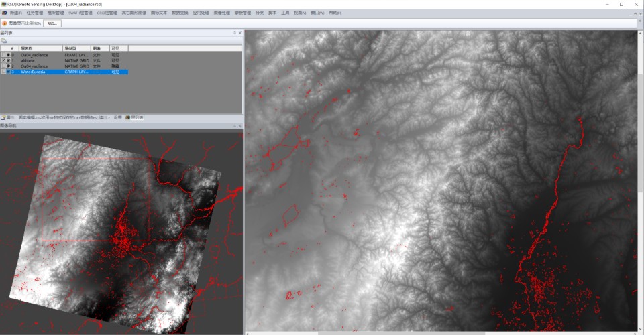The height and width of the screenshot is (335, 644).
Task: Pin the 图像导航 panel with its pushpin icon
Action: (x=235, y=126)
